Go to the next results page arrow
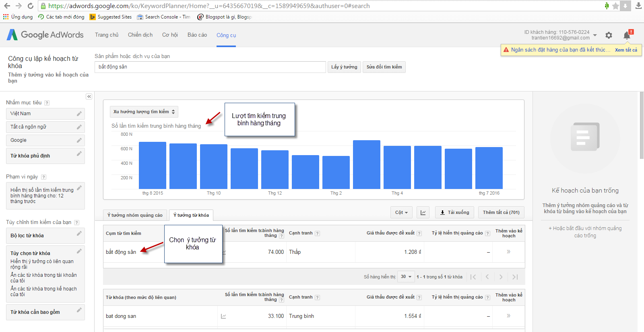 click(501, 277)
